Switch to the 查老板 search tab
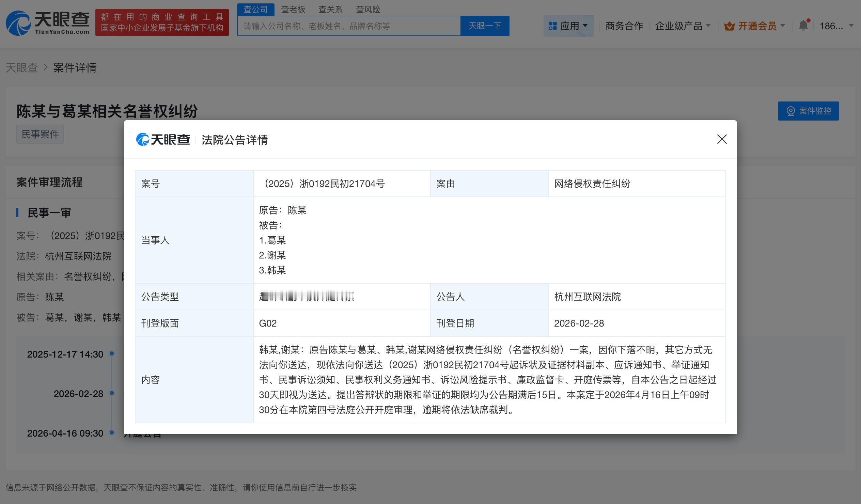The height and width of the screenshot is (504, 861). 293,9
